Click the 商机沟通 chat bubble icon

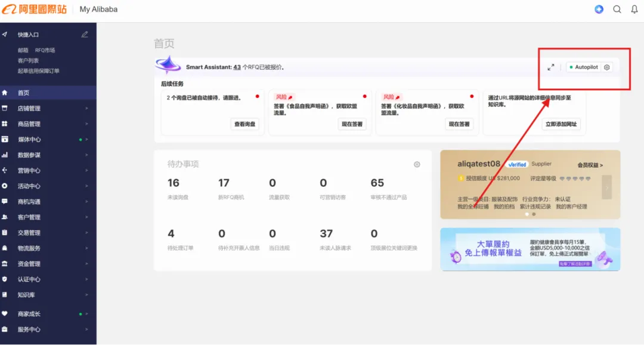point(5,202)
